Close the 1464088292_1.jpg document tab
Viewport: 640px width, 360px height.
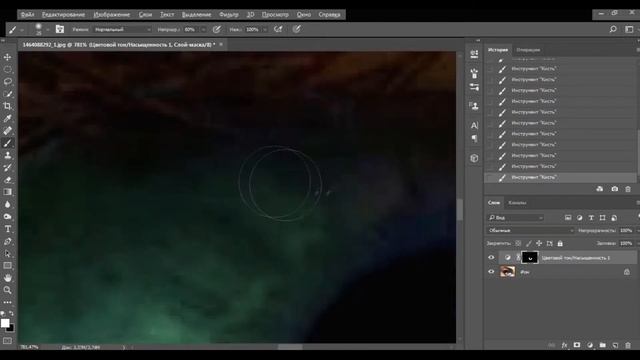click(x=221, y=44)
